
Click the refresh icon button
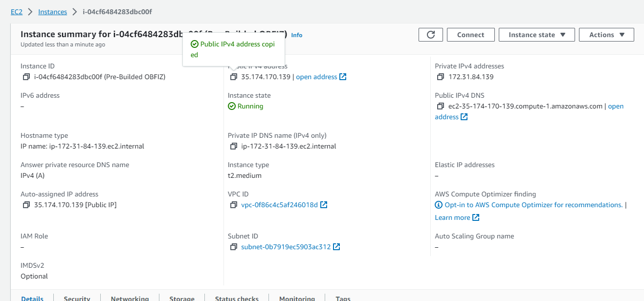(431, 35)
